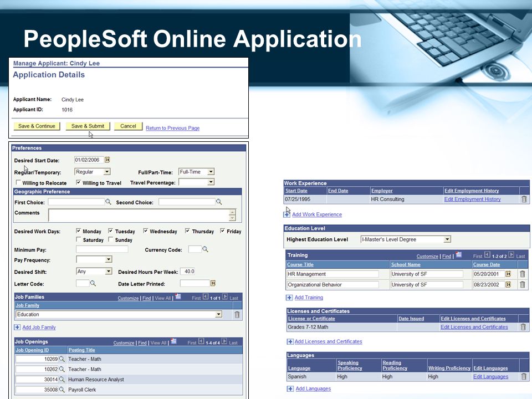Open the Desired Start Date calendar picker
532x399 pixels.
[x=107, y=160]
